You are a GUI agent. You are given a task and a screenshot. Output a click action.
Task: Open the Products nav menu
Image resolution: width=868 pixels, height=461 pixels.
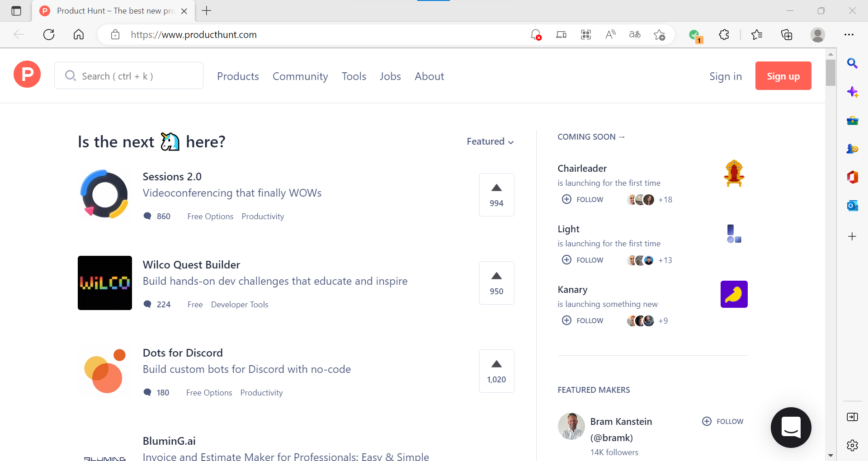pyautogui.click(x=238, y=76)
